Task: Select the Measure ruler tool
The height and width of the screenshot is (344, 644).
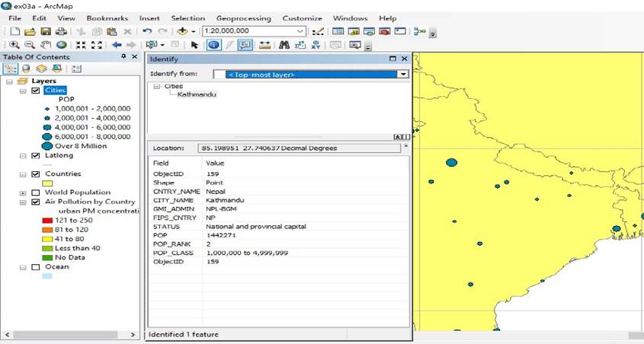Action: tap(265, 45)
